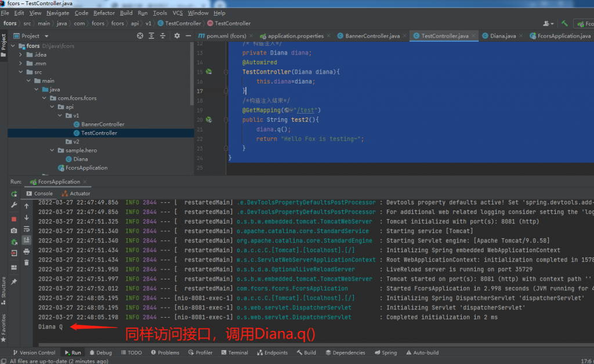Screen dimensions: 594x364
Task: Collapse the fcors root project folder
Action: [13, 46]
